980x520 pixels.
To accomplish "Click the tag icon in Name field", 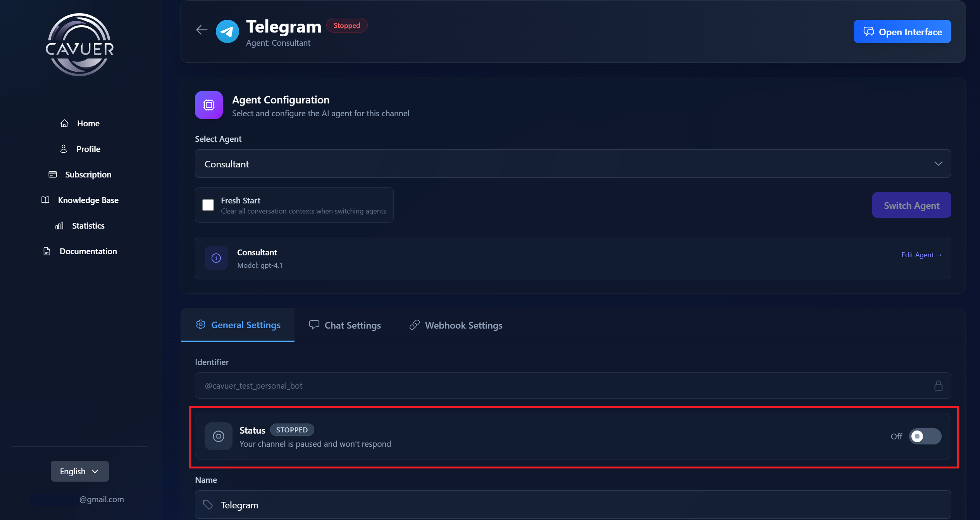I will click(x=208, y=505).
